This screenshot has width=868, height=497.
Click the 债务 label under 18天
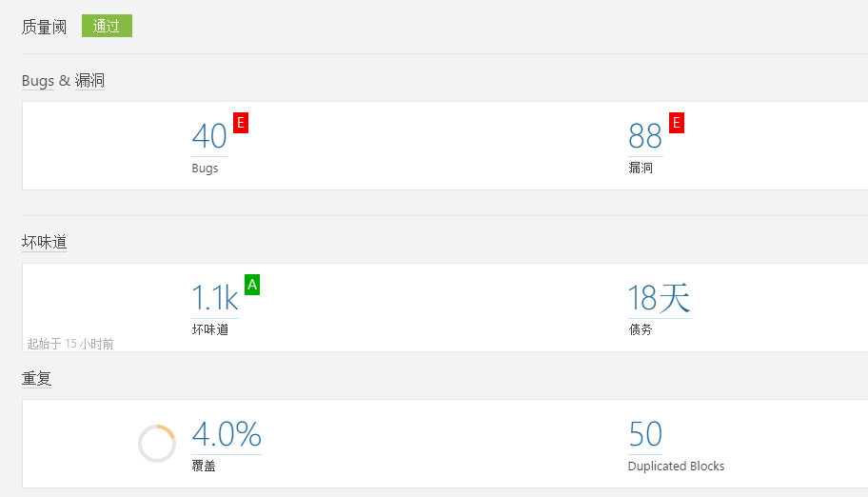point(641,329)
